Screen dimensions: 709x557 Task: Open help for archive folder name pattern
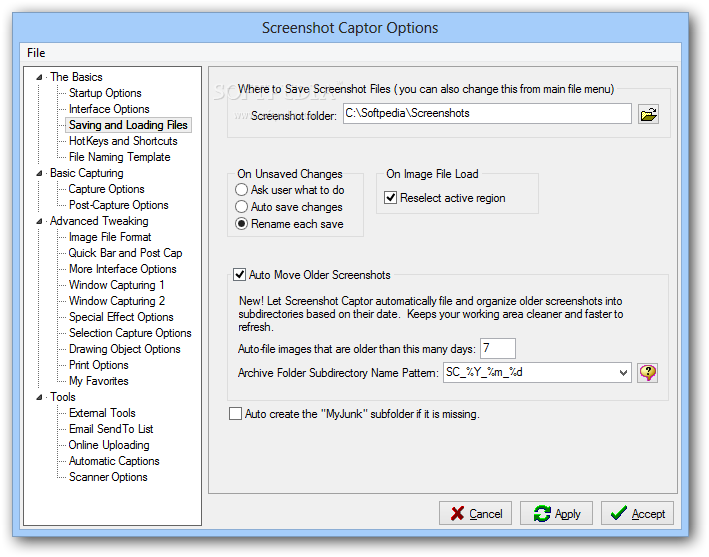click(x=648, y=373)
